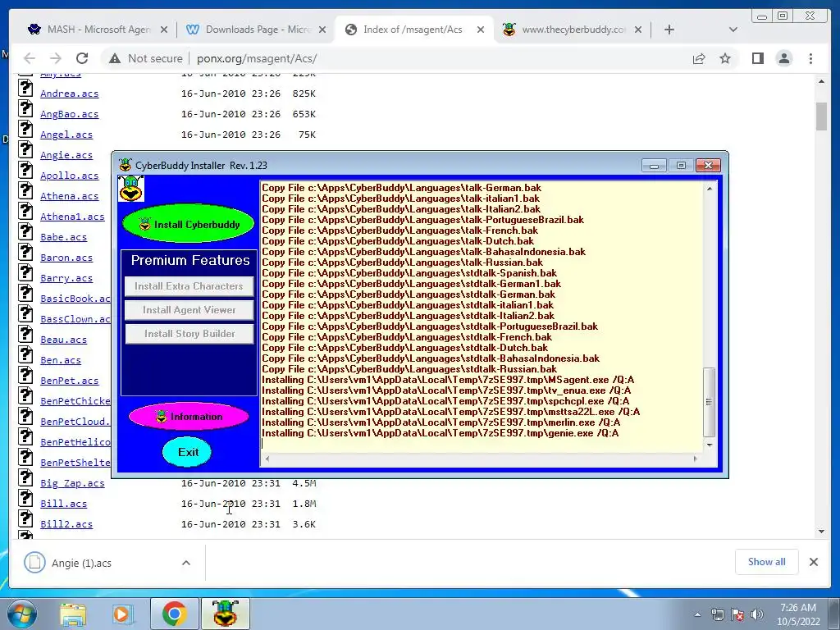This screenshot has height=630, width=840.
Task: Open the Chrome profile avatar
Action: [783, 58]
